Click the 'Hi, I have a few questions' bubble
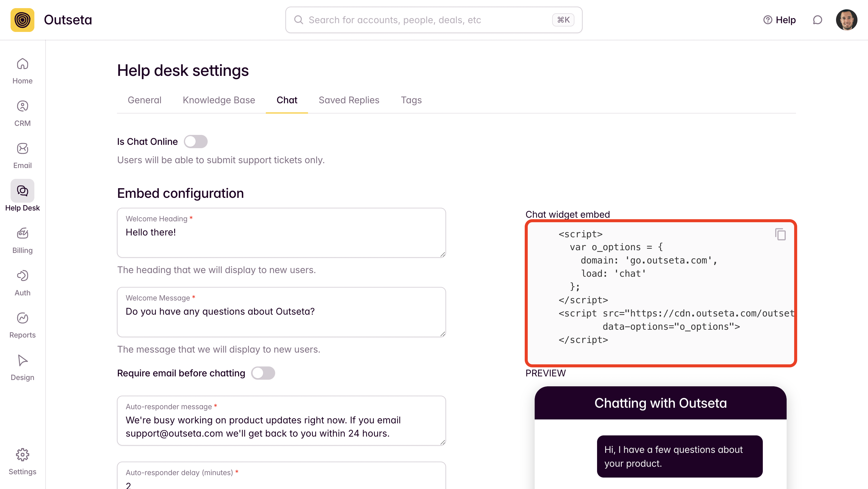 (x=680, y=456)
